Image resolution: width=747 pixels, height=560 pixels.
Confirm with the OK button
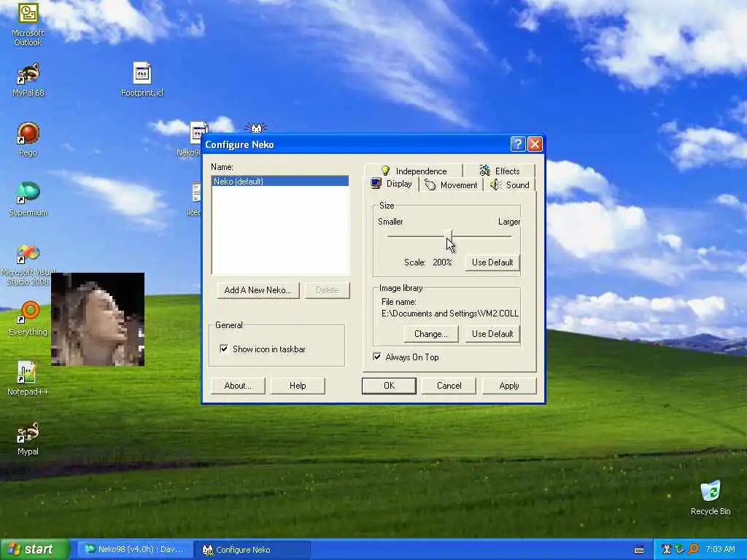click(389, 386)
